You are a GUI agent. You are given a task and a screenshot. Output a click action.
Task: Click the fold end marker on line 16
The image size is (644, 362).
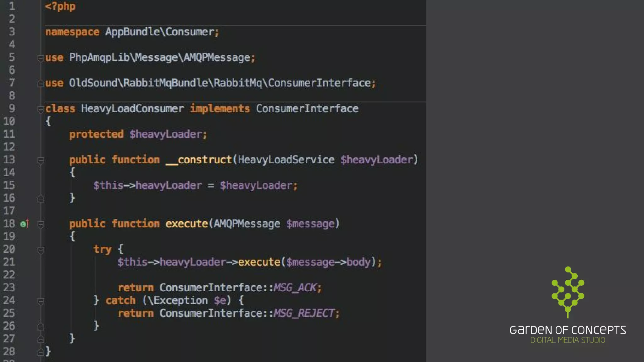[41, 199]
